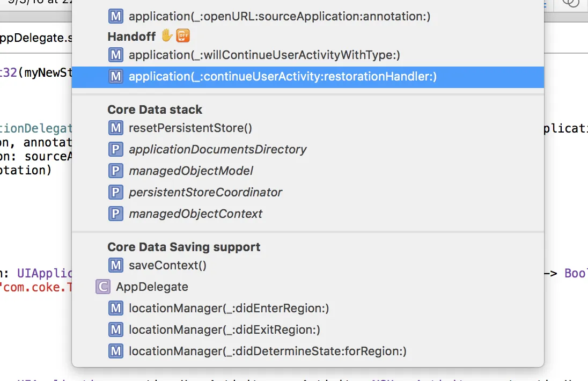Select the persistentStoreCoordinator property
588x381 pixels.
click(x=205, y=192)
